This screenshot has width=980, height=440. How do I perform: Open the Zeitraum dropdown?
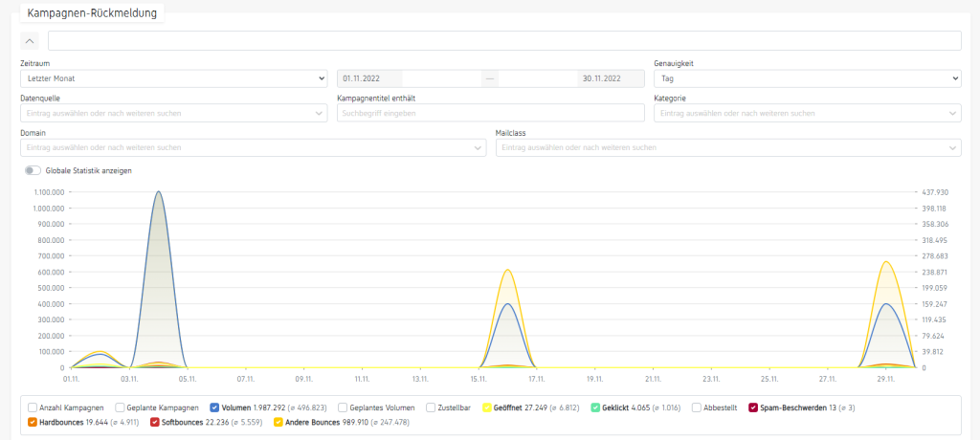click(173, 78)
